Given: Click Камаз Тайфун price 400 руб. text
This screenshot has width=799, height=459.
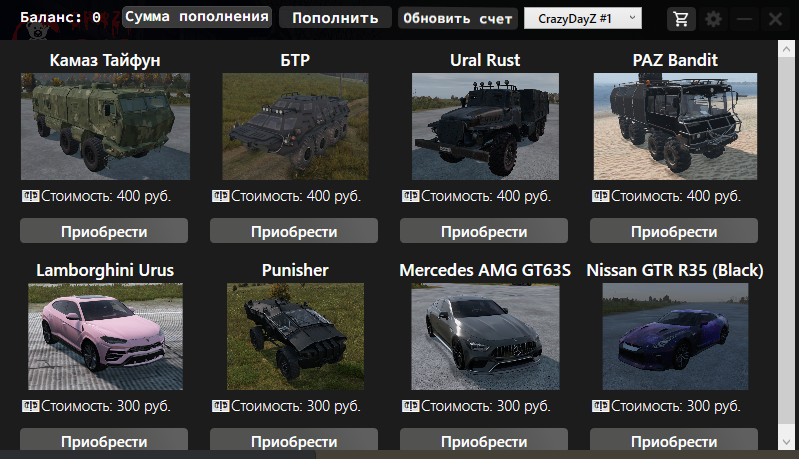Looking at the screenshot, I should [105, 196].
